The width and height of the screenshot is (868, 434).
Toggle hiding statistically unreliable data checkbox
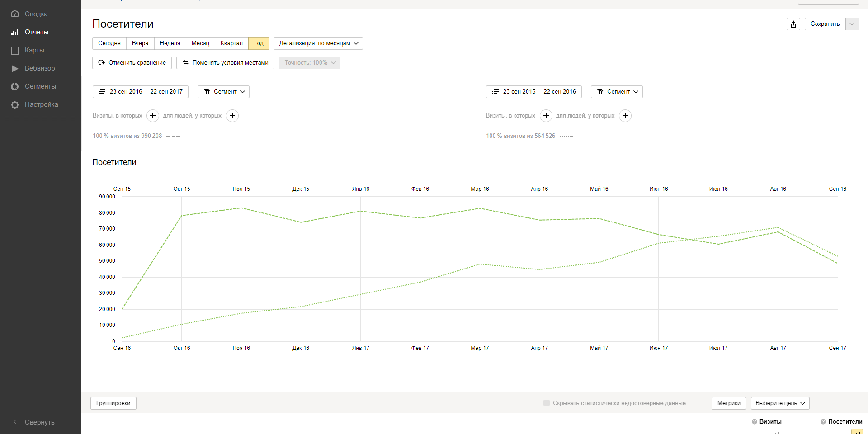(547, 403)
